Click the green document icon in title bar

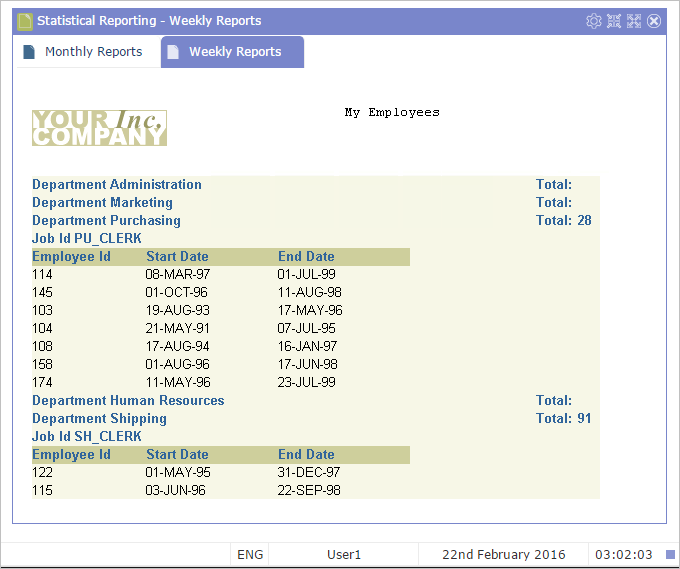tap(25, 21)
